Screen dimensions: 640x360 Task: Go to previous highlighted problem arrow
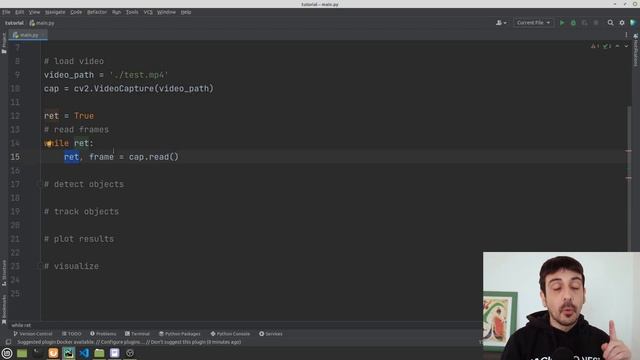[618, 46]
